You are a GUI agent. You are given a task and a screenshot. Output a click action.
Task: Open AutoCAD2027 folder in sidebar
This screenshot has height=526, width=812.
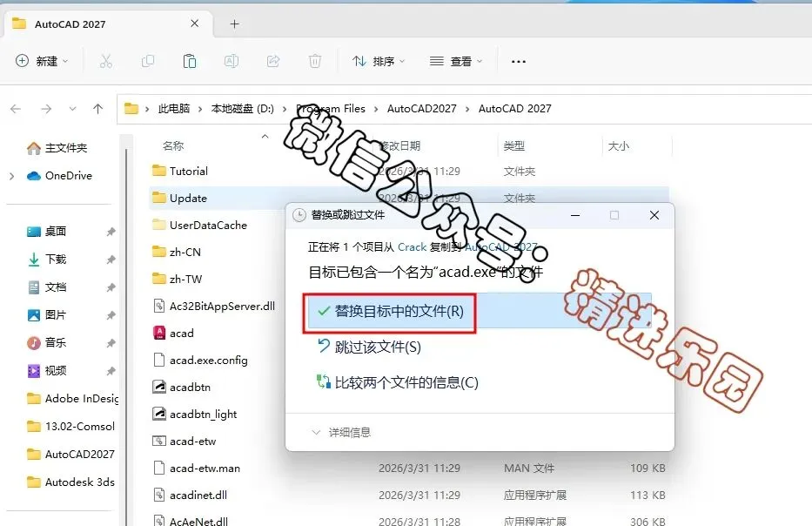[x=71, y=455]
